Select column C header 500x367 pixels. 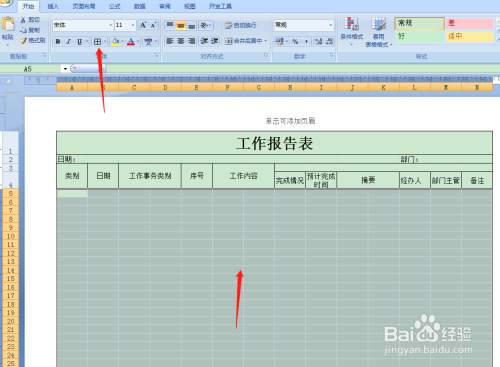point(134,87)
